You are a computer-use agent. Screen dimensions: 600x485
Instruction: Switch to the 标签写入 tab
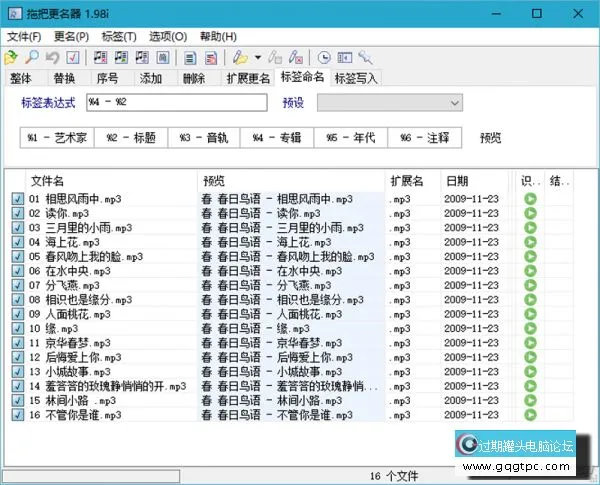(356, 78)
